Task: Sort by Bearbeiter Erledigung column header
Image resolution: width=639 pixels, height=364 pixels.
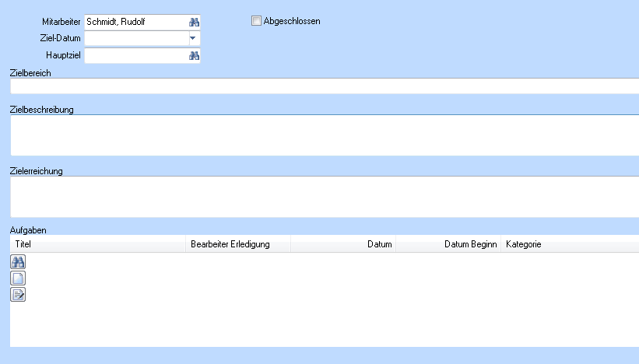Action: click(x=238, y=244)
